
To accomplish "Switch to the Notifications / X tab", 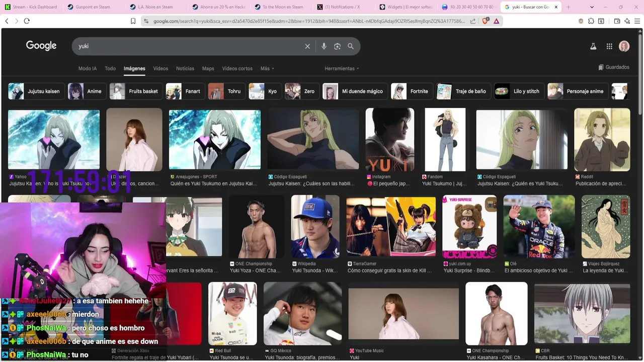I will pos(342,7).
